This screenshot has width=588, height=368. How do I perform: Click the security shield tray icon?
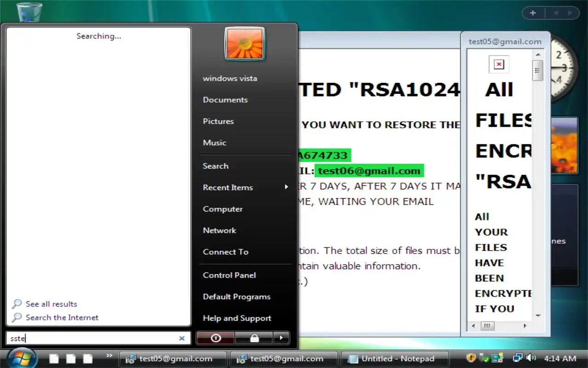pyautogui.click(x=471, y=357)
